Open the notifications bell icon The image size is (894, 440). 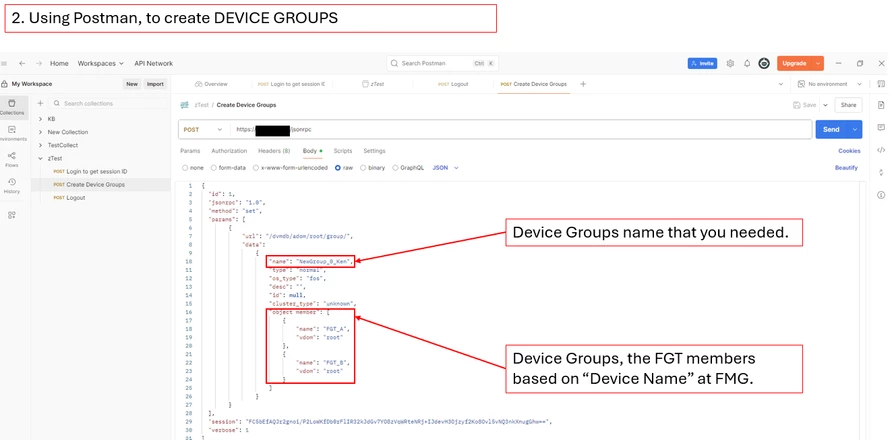coord(747,63)
